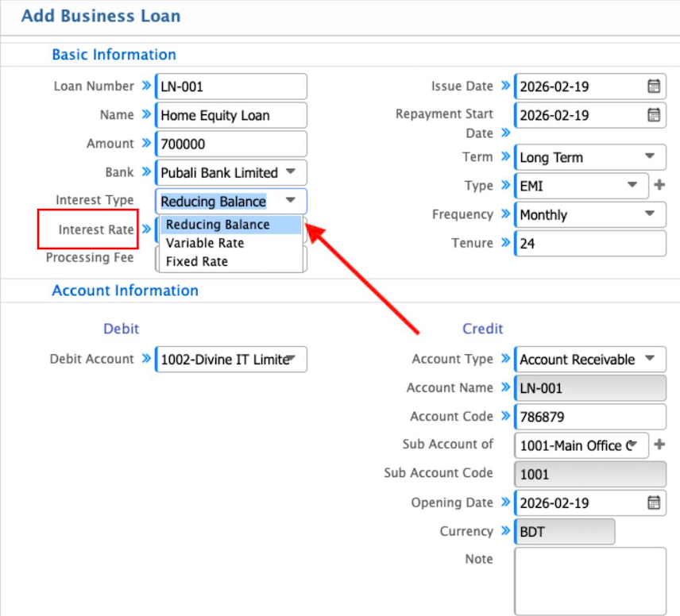This screenshot has height=616, width=680.
Task: Click the plus icon beside Sub Account of
Action: [659, 445]
